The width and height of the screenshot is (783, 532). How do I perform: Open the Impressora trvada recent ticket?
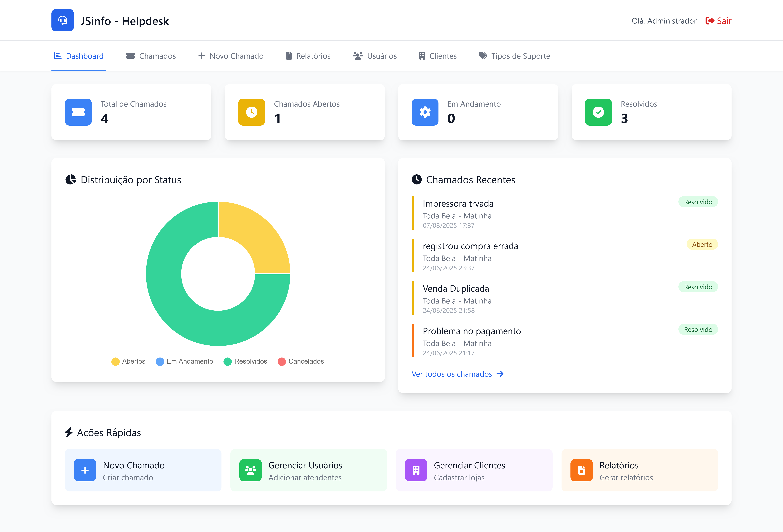(x=565, y=213)
